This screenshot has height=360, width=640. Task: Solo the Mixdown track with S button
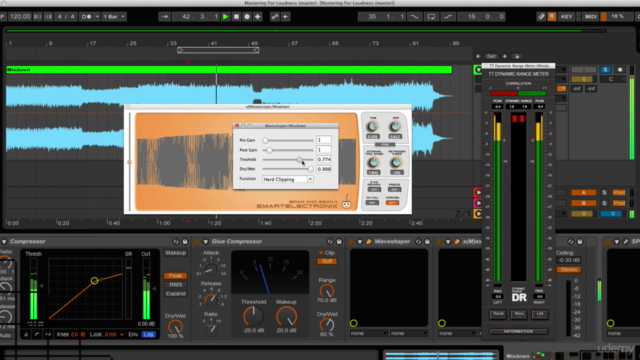pos(605,70)
